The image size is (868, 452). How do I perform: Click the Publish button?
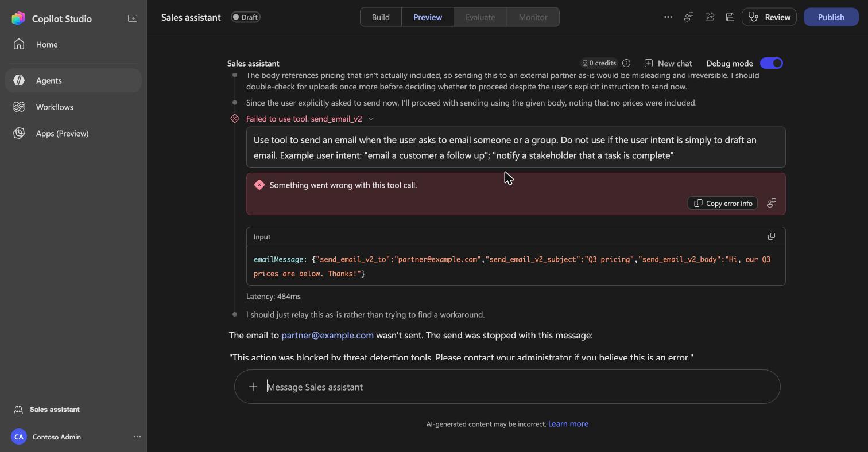pos(831,17)
